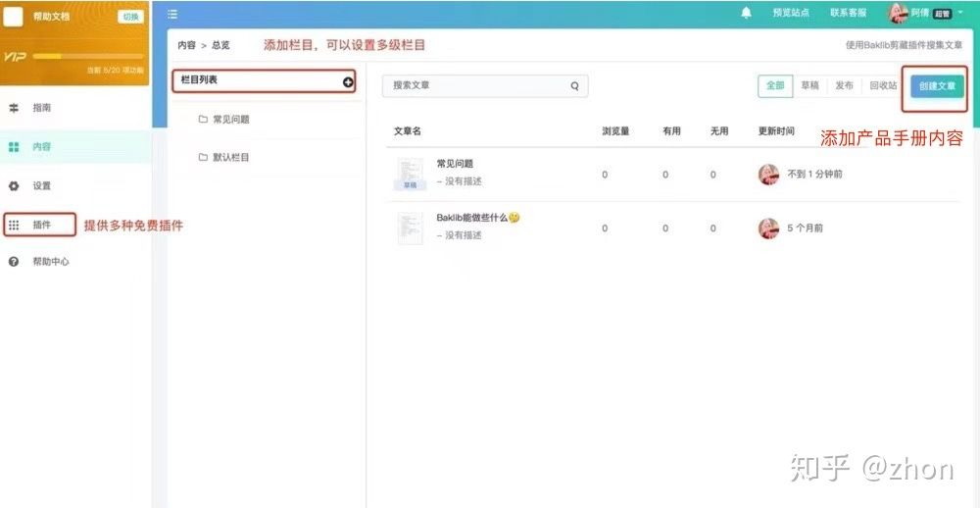Click the plus icon to add a column
The image size is (980, 508).
click(348, 82)
